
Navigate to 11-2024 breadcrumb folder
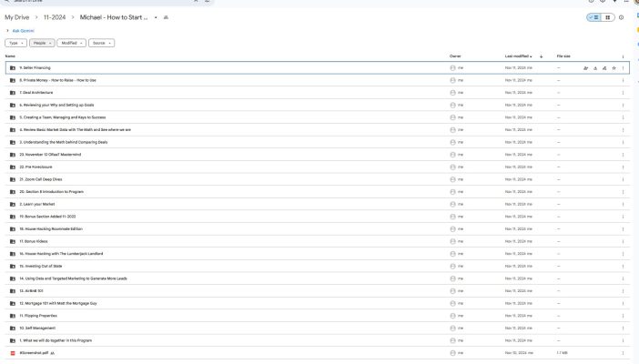point(56,17)
